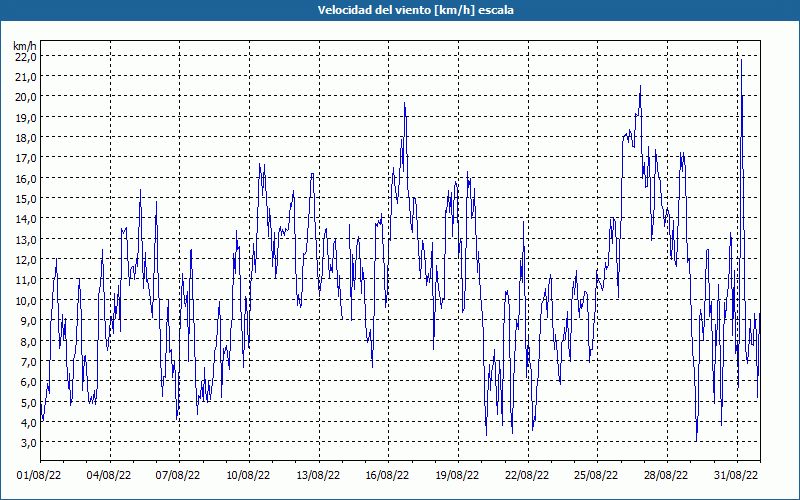Select the 4,0 value on the y-axis
The image size is (800, 500).
pyautogui.click(x=28, y=422)
